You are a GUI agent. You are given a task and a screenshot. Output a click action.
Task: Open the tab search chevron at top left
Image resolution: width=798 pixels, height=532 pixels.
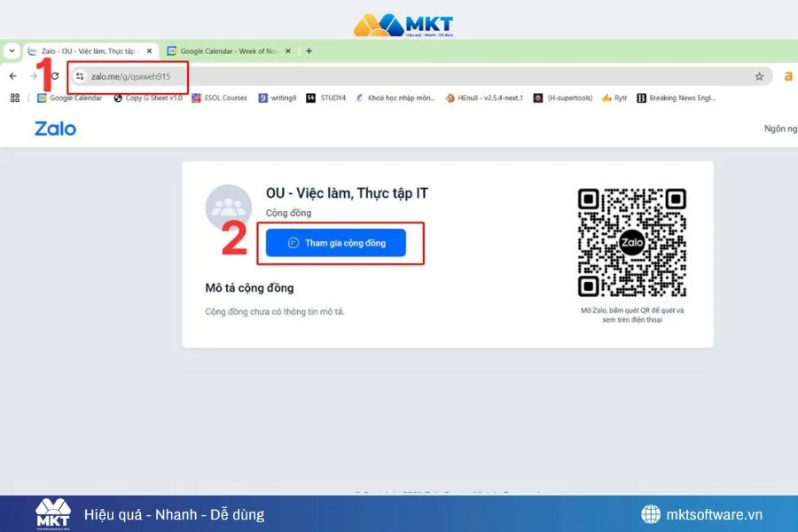(11, 51)
